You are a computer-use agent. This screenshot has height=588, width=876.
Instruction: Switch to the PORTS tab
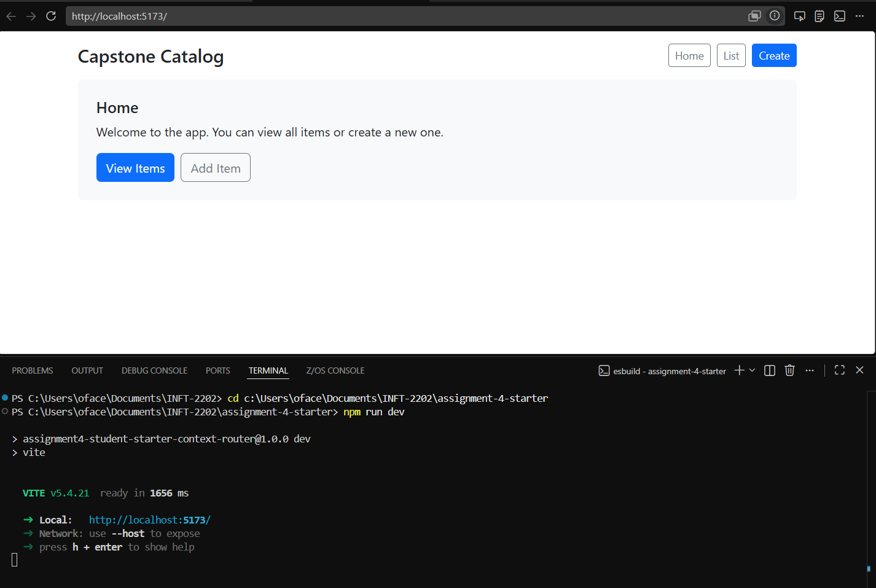(x=218, y=370)
